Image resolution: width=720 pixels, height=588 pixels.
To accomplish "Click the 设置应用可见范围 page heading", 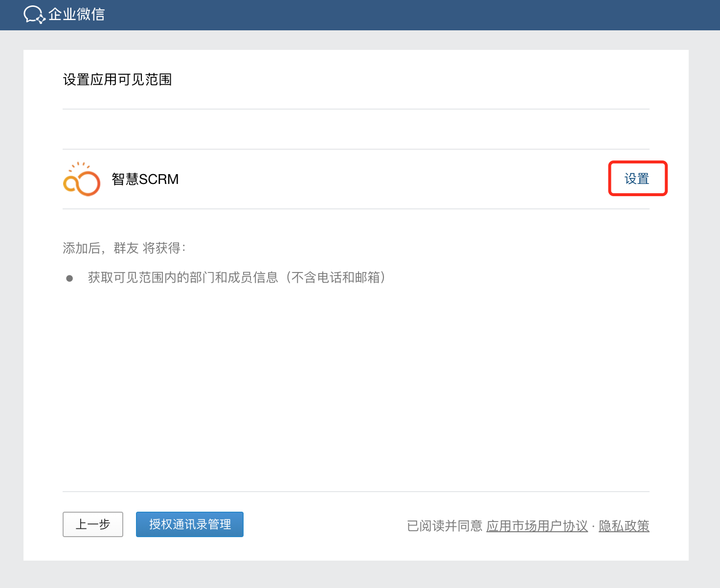I will tap(117, 80).
